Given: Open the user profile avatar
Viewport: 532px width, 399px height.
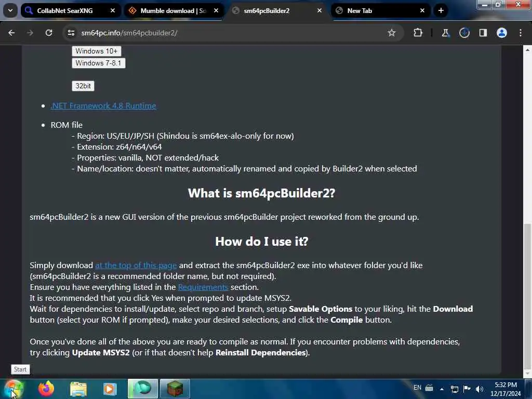Looking at the screenshot, I should 502,33.
